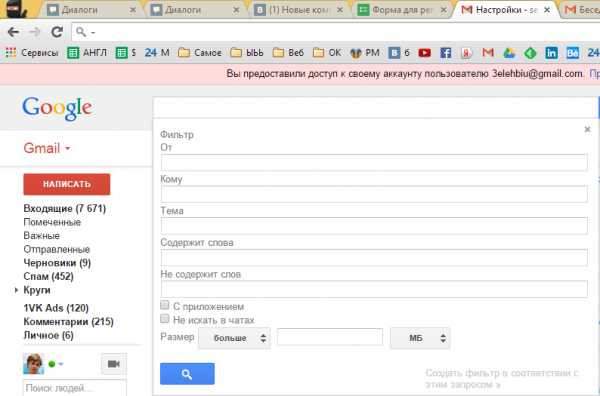Screen dimensions: 600x396
Task: Check the Не искать в чатах checkbox
Action: (x=165, y=318)
